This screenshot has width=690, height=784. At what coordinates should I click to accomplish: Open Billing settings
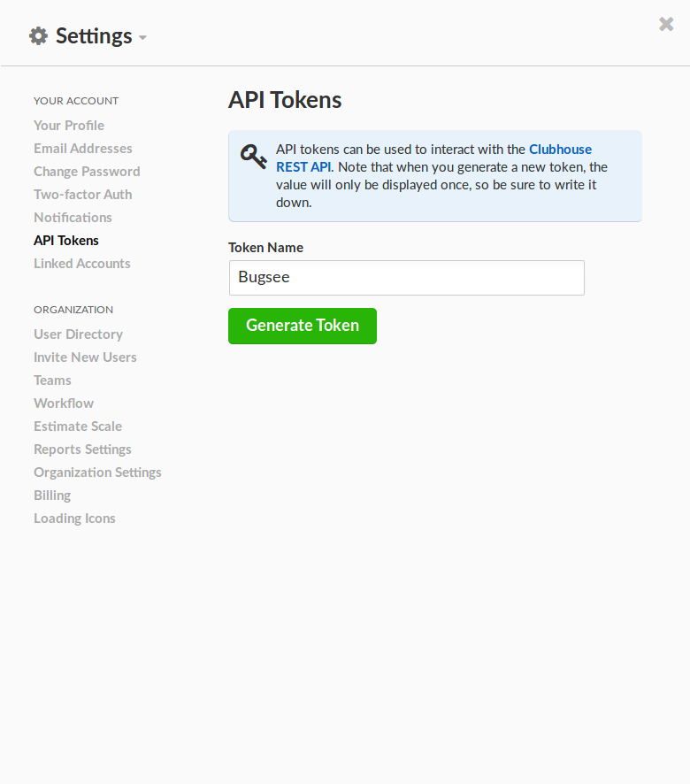pyautogui.click(x=51, y=495)
